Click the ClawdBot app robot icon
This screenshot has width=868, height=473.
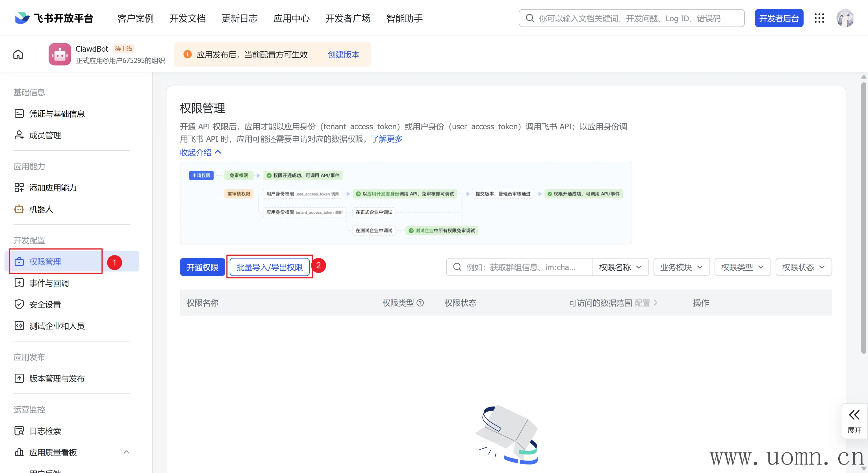click(60, 54)
